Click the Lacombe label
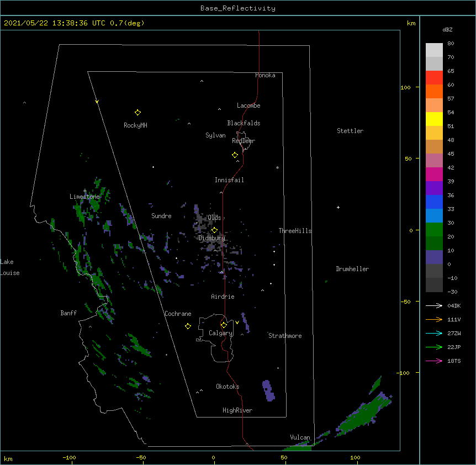The width and height of the screenshot is (476, 465). tap(248, 105)
